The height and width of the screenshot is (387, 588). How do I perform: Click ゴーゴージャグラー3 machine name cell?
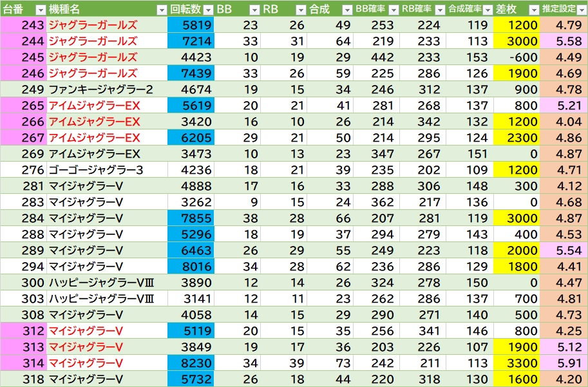[107, 170]
